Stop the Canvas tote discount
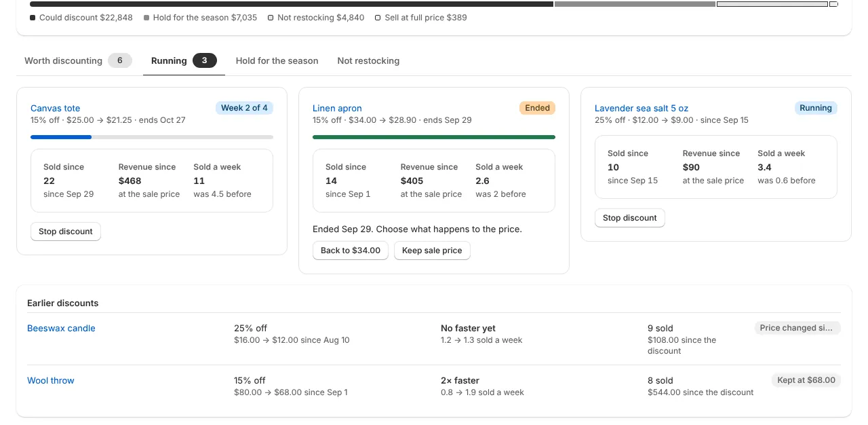This screenshot has height=425, width=868. click(x=66, y=232)
